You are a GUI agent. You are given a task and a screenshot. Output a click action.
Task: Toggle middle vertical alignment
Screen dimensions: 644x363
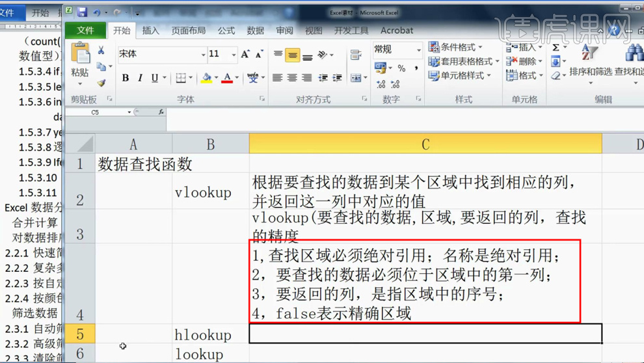pos(293,55)
